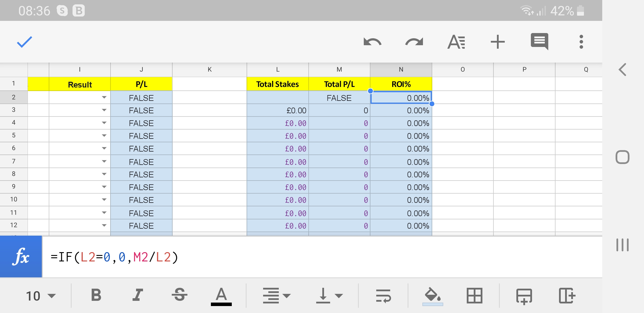
Task: Select the 0.00% cell in N2
Action: pyautogui.click(x=401, y=98)
